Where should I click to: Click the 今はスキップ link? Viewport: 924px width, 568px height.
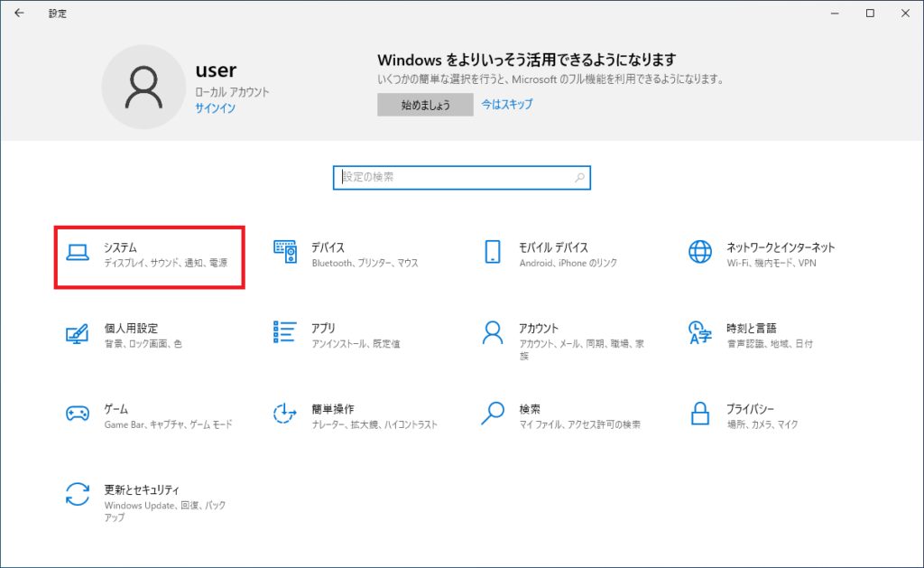[x=506, y=104]
